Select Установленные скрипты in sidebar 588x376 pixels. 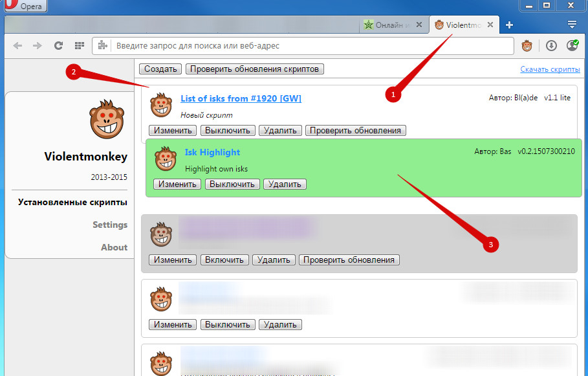tap(72, 203)
